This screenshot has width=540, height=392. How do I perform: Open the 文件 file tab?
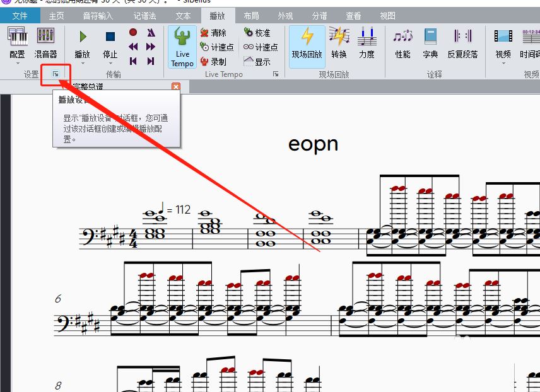[x=20, y=16]
